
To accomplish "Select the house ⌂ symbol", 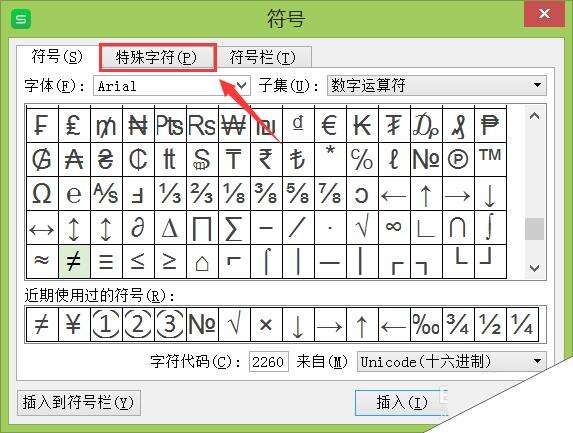I will tap(202, 261).
